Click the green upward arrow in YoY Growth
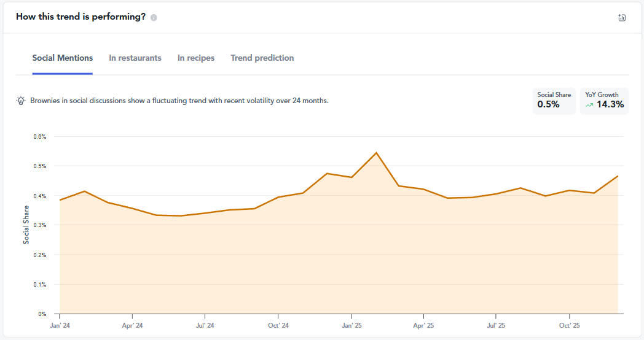 (589, 105)
